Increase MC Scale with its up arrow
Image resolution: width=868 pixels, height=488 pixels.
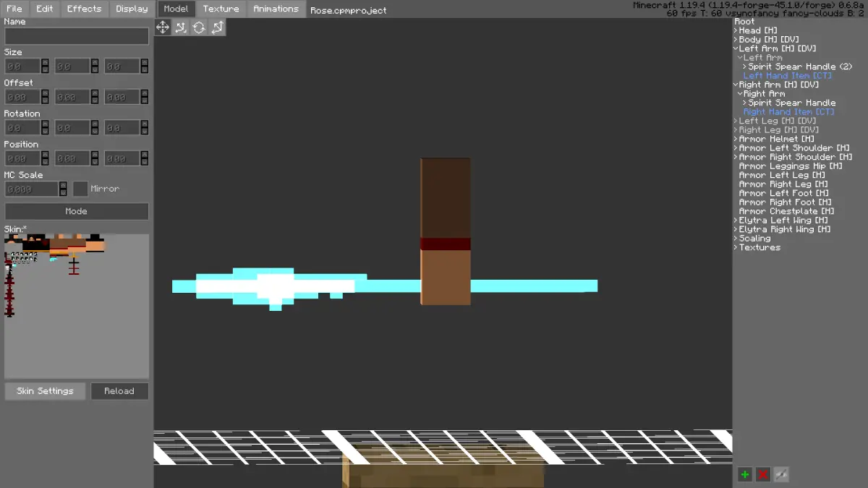pyautogui.click(x=63, y=185)
